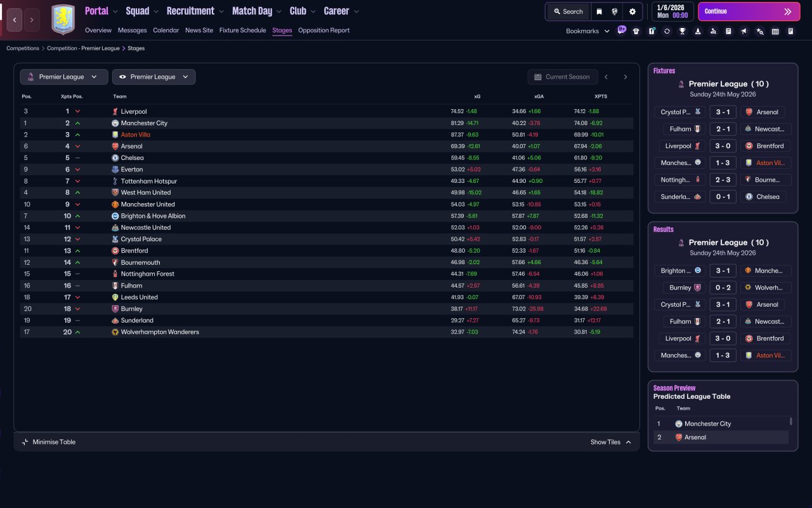Open the world globe icon in top bar

[x=615, y=11]
